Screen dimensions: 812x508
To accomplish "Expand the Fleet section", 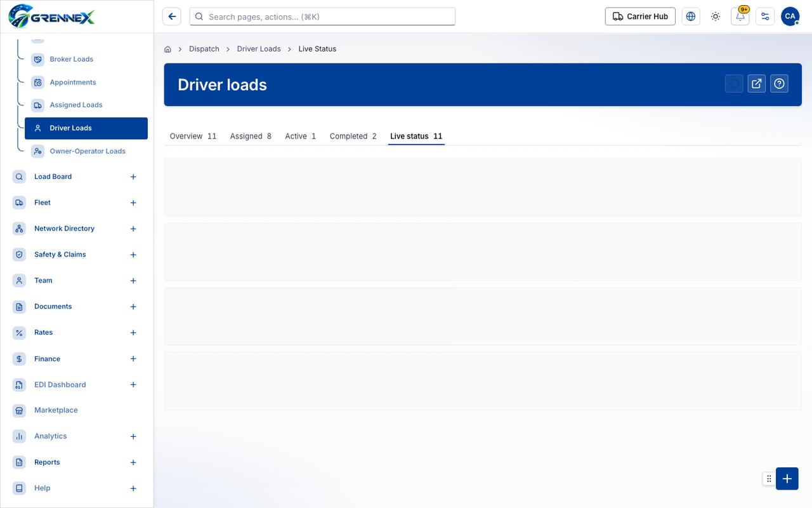I will pyautogui.click(x=133, y=203).
